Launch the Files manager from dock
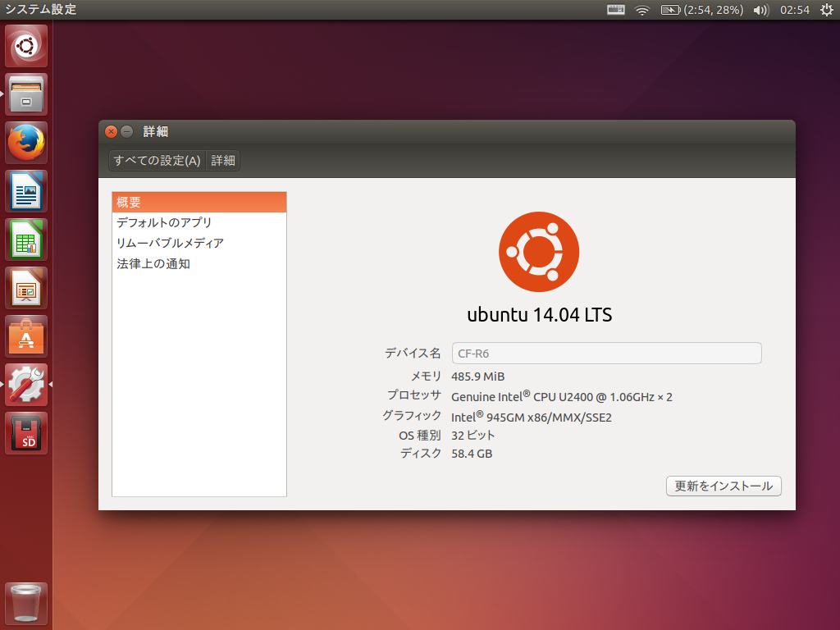The height and width of the screenshot is (630, 840). tap(26, 94)
